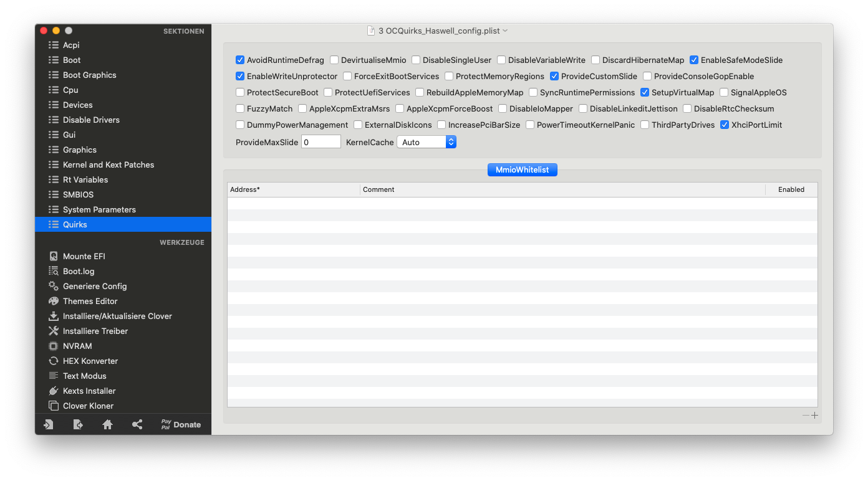Enable the DevirtualiseMmio checkbox
The height and width of the screenshot is (481, 868).
pos(334,60)
